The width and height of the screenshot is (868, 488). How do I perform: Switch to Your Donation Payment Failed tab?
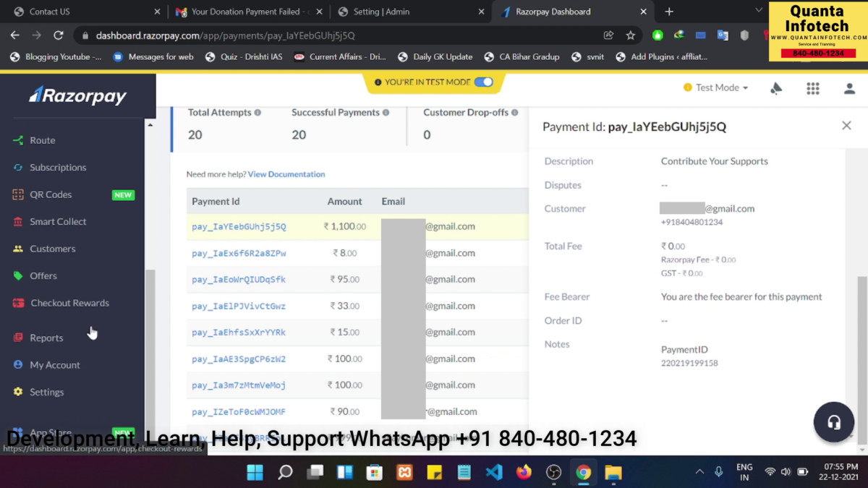248,12
